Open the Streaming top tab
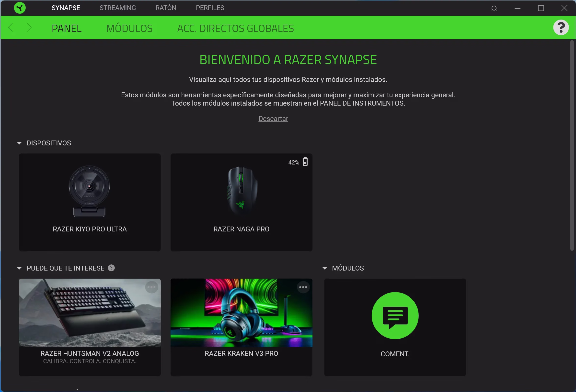The width and height of the screenshot is (576, 392). coord(118,8)
